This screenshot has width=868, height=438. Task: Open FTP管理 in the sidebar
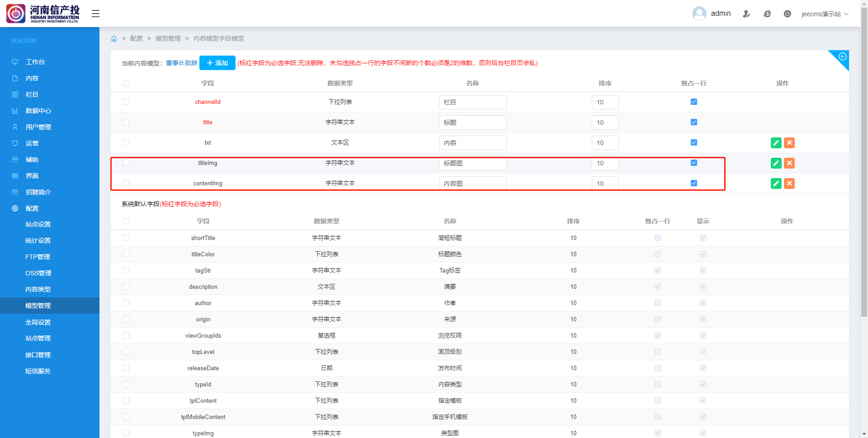pos(38,257)
